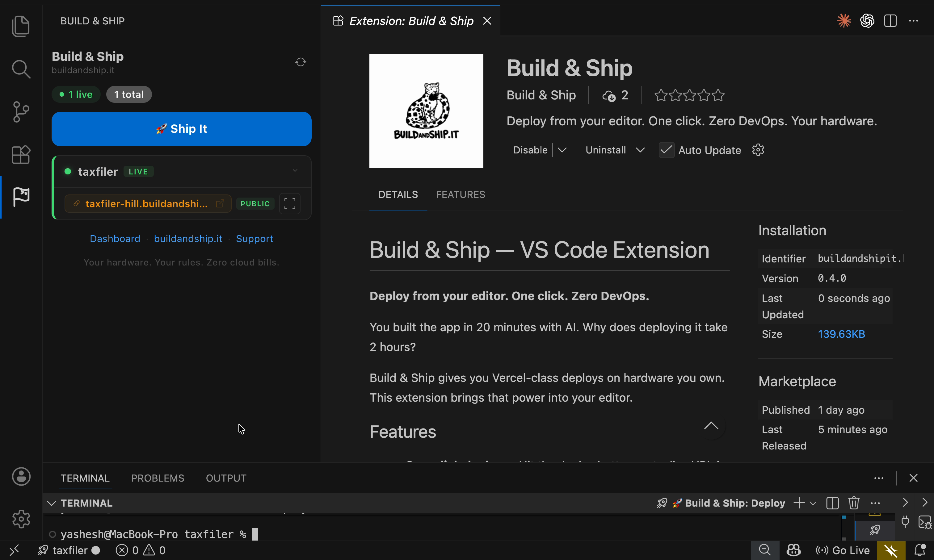Open the Source Control view

(21, 111)
